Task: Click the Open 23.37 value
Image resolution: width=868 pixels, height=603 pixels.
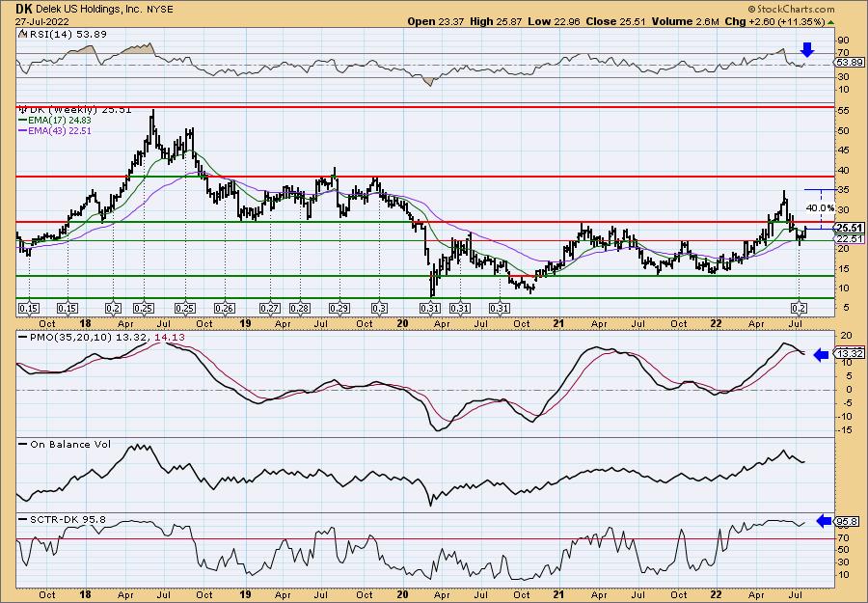Action: coord(437,21)
